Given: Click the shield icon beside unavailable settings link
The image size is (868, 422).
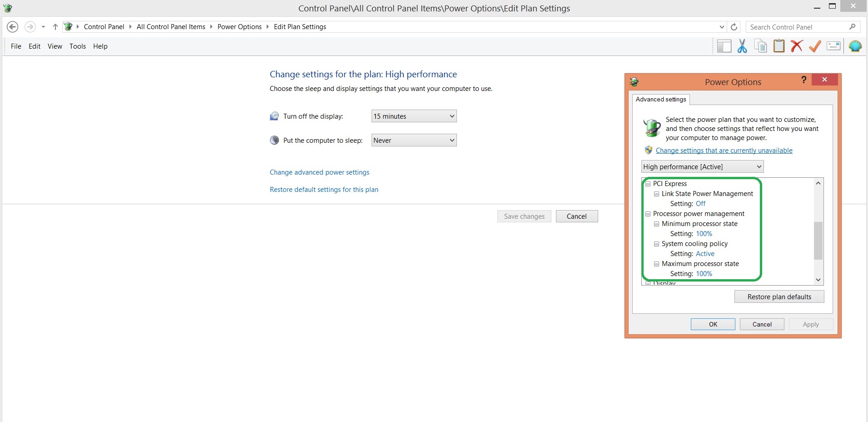Looking at the screenshot, I should tap(649, 150).
